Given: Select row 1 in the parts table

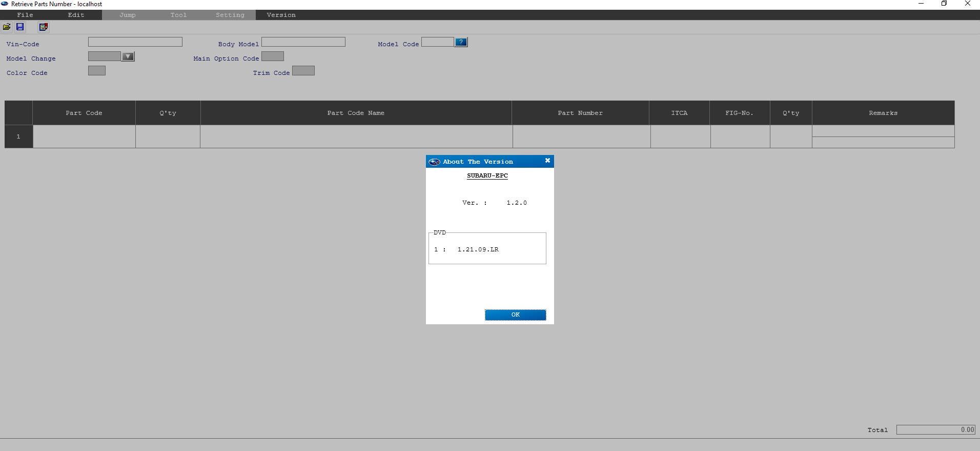Looking at the screenshot, I should point(18,136).
